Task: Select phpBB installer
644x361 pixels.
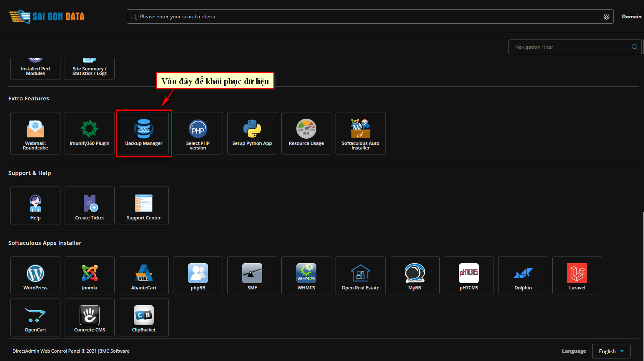Action: tap(198, 275)
